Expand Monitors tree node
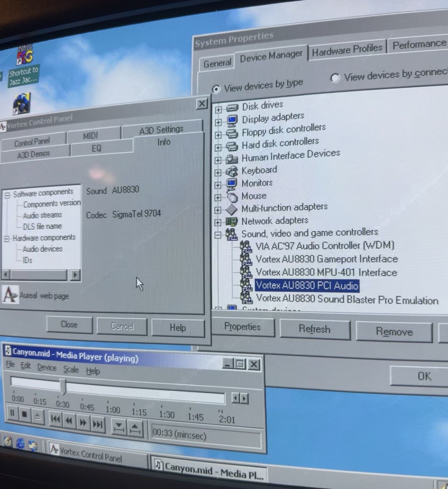The height and width of the screenshot is (489, 448). click(218, 185)
